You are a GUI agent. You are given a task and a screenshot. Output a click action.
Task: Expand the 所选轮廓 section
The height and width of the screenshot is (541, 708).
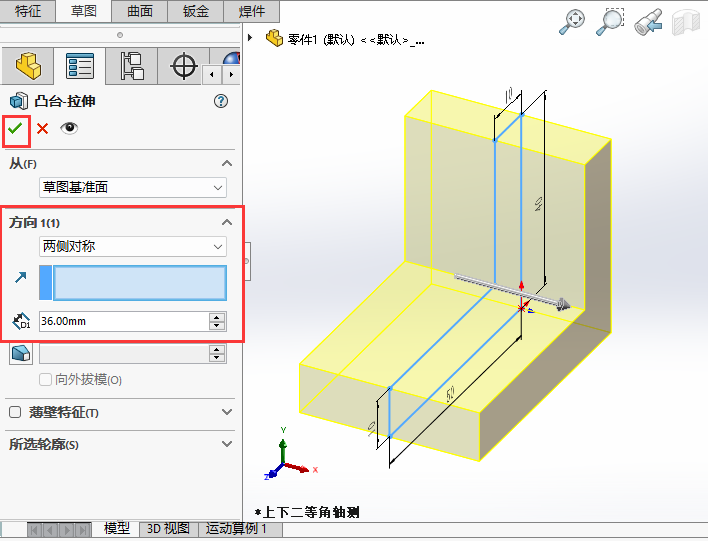point(227,444)
